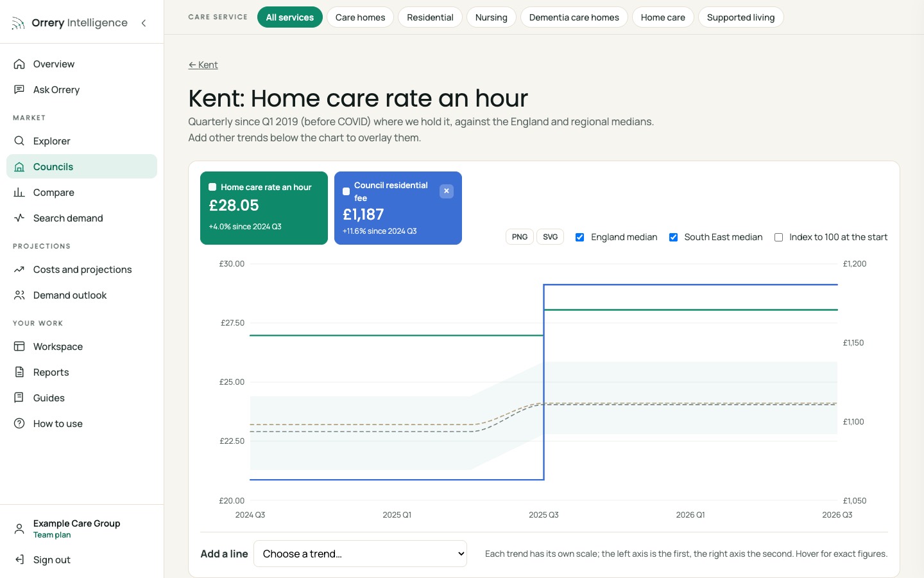Click the Orrery Intelligence logo icon
The height and width of the screenshot is (578, 924).
point(19,24)
